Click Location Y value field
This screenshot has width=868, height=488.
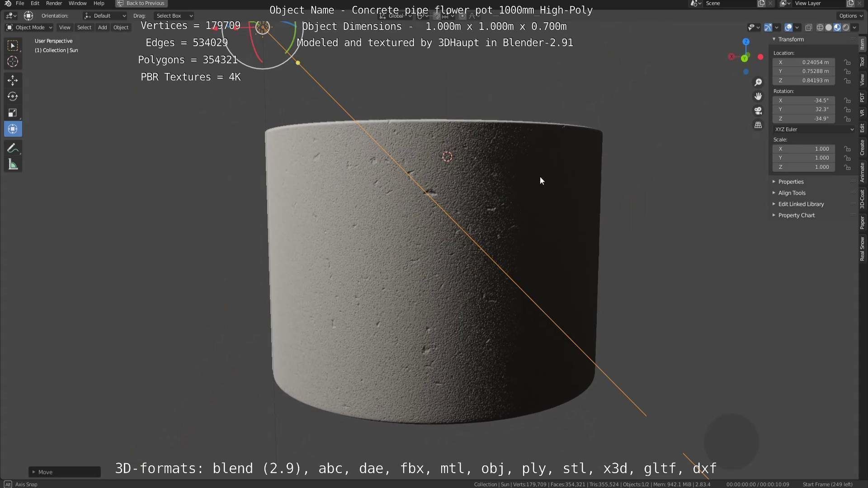click(x=804, y=71)
